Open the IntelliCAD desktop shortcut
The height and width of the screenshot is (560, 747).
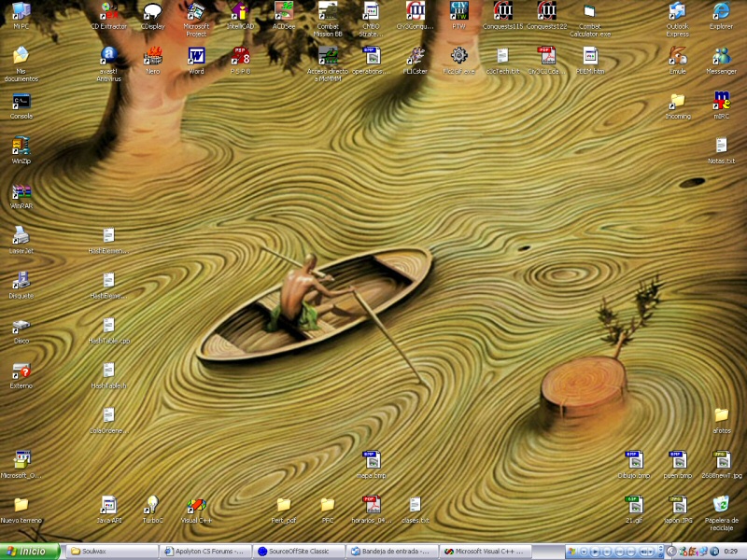[x=240, y=11]
